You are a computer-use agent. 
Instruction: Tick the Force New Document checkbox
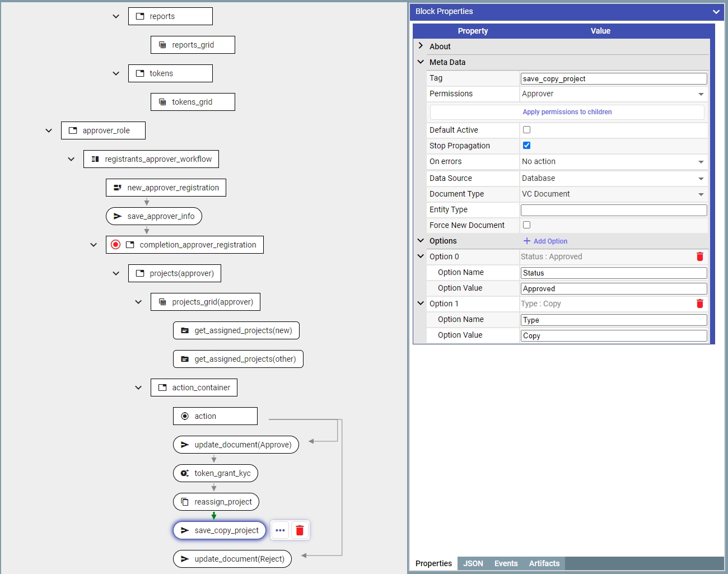526,225
